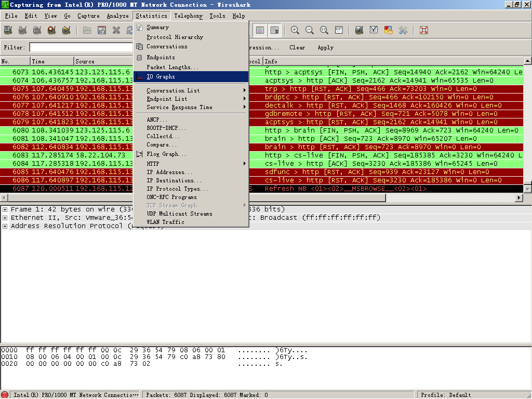Click the resize all columns icon

coord(339,30)
